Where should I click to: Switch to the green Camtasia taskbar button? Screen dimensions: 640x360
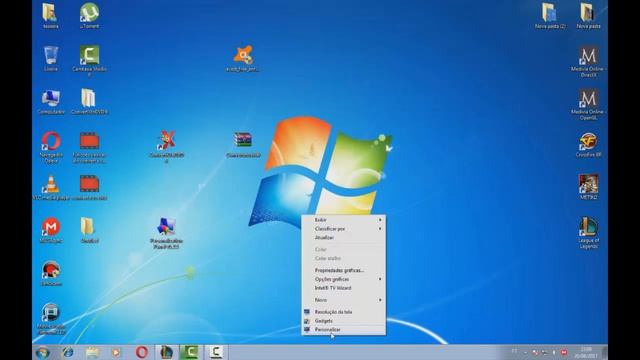pyautogui.click(x=190, y=352)
